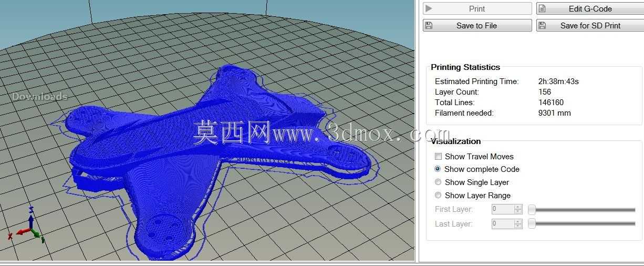Click the floppy icon on Save for SD Print
The image size is (644, 266).
click(x=542, y=25)
